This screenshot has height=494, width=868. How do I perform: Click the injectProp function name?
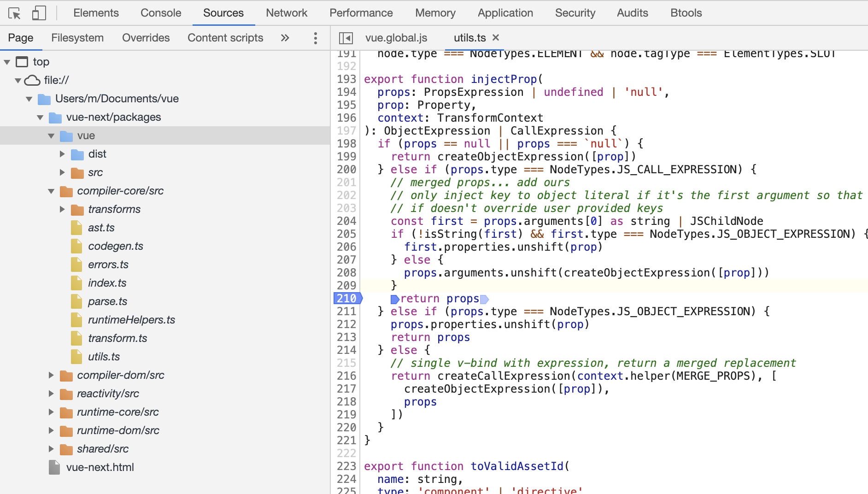click(504, 79)
